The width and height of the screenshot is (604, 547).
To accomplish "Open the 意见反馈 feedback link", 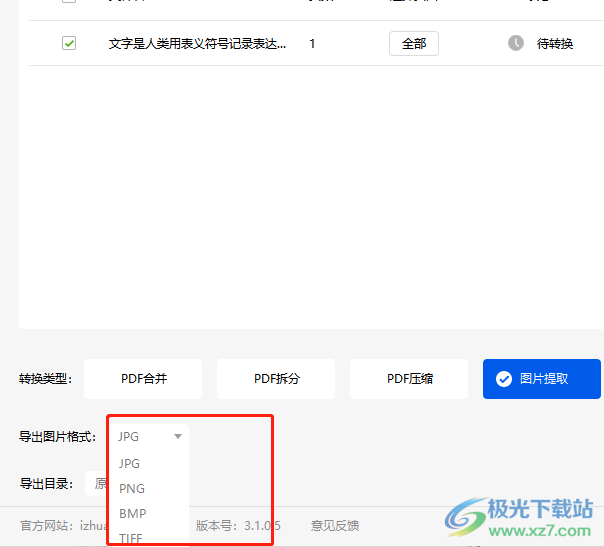I will pos(334,525).
